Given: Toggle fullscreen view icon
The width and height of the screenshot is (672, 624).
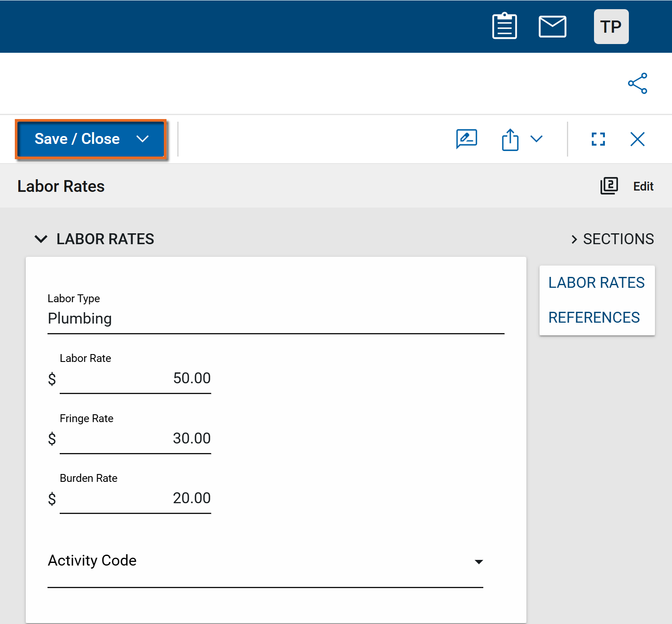Looking at the screenshot, I should point(598,139).
